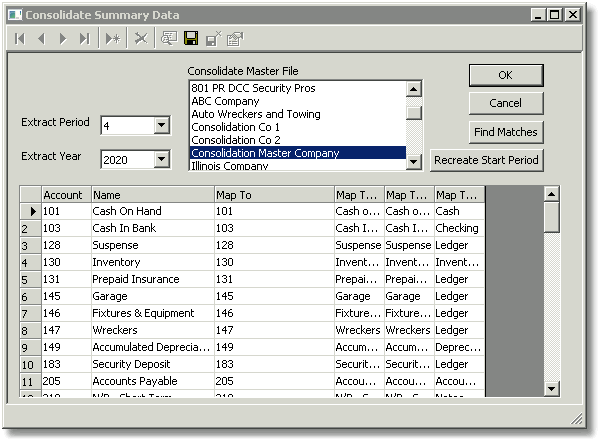
Task: Open the find record icon
Action: coord(169,39)
